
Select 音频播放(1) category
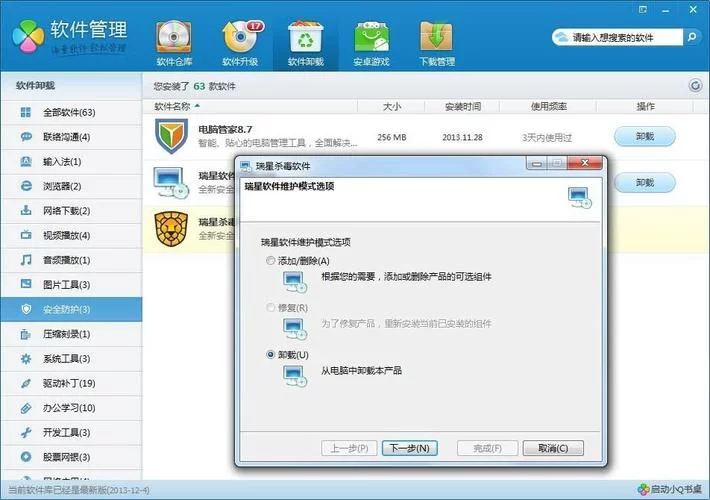[x=71, y=260]
